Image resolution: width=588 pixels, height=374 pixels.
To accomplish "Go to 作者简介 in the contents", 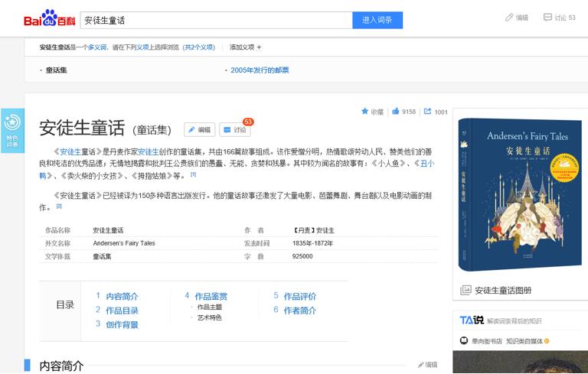I will [x=299, y=311].
